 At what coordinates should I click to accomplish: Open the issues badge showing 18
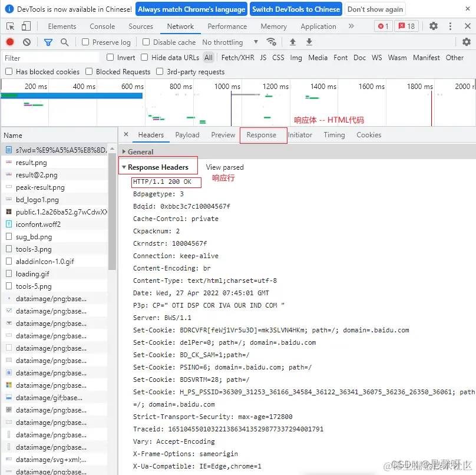(406, 27)
